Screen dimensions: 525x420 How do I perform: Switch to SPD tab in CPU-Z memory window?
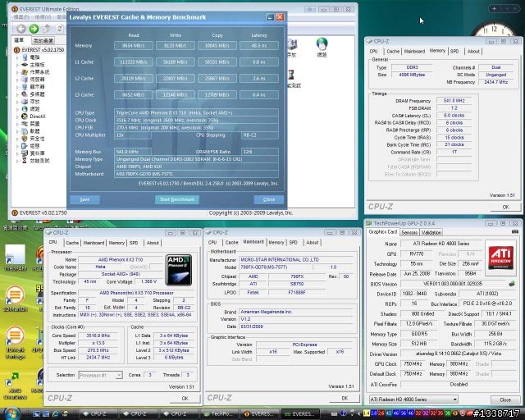[x=454, y=51]
